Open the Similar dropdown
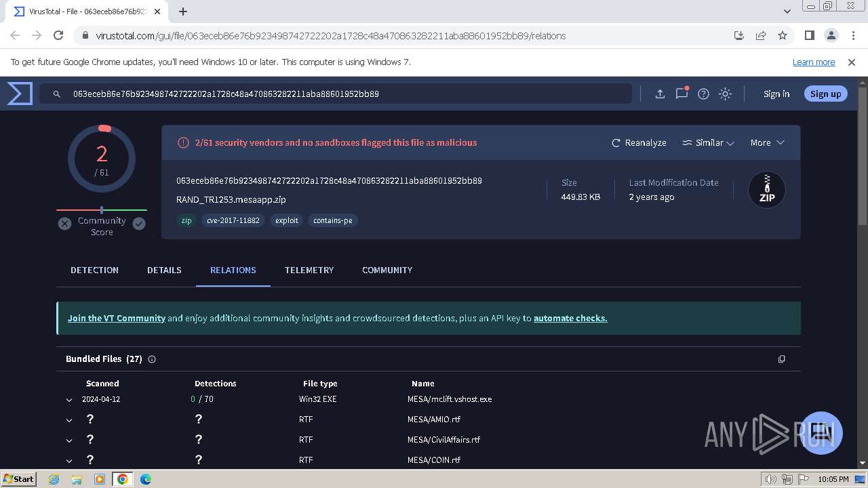The height and width of the screenshot is (488, 868). click(708, 143)
